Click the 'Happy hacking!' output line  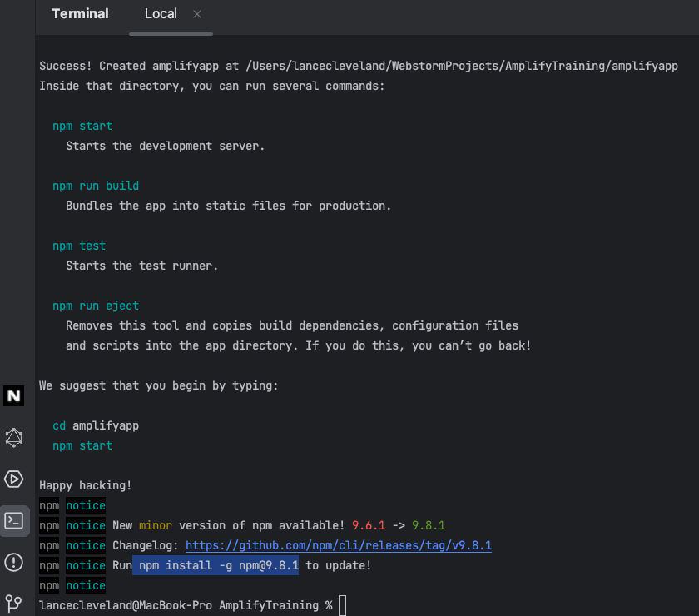(86, 485)
